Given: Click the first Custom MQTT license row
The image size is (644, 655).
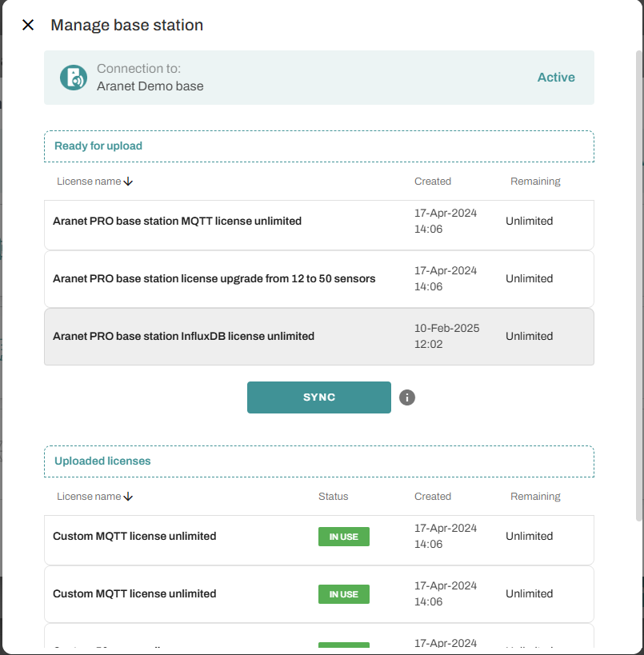Looking at the screenshot, I should tap(134, 536).
